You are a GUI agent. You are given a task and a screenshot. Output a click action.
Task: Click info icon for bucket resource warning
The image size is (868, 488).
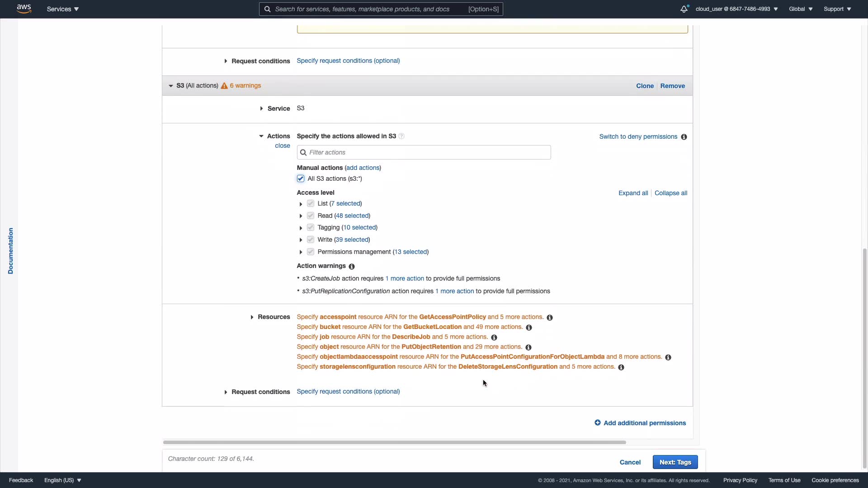coord(529,328)
